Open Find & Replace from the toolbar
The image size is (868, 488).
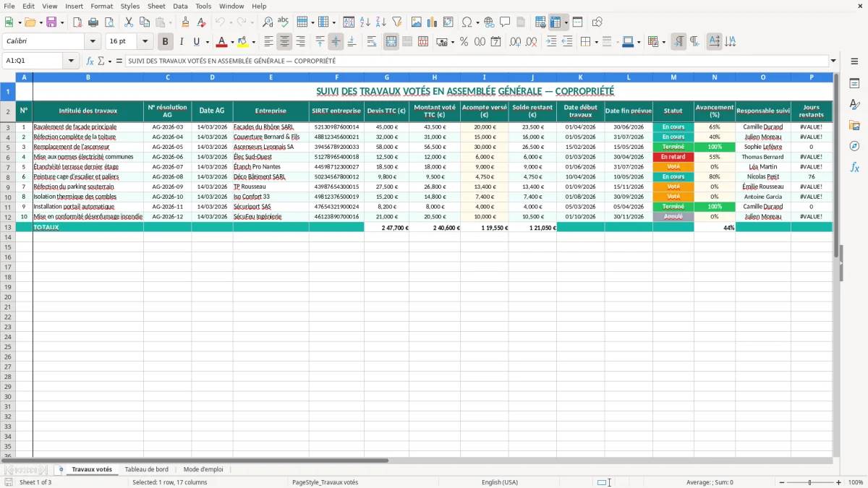point(268,22)
